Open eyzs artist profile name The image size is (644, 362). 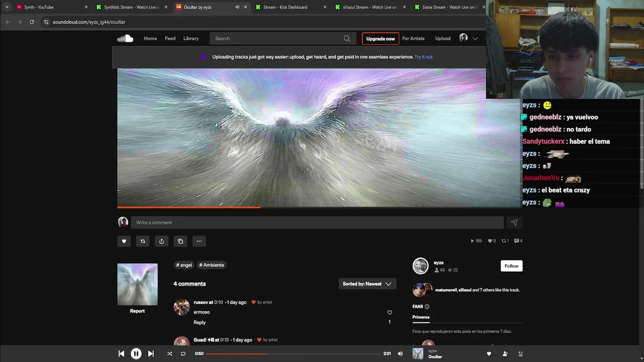click(439, 262)
